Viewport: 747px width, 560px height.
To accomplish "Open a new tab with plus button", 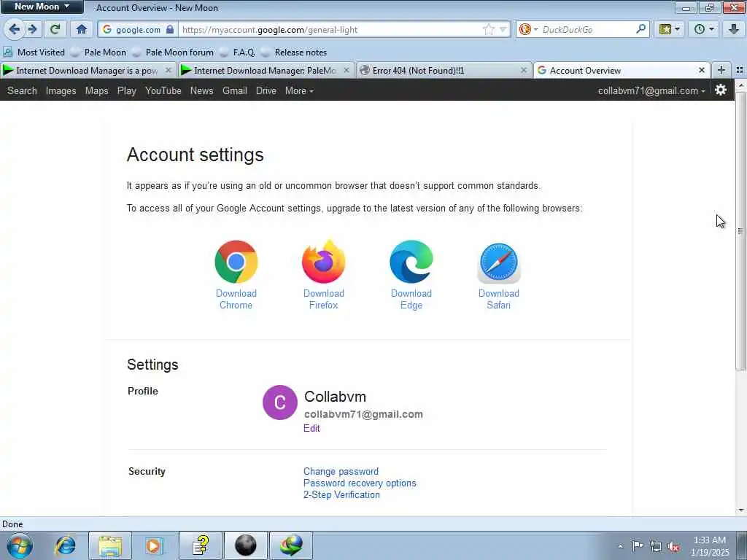I will (721, 71).
